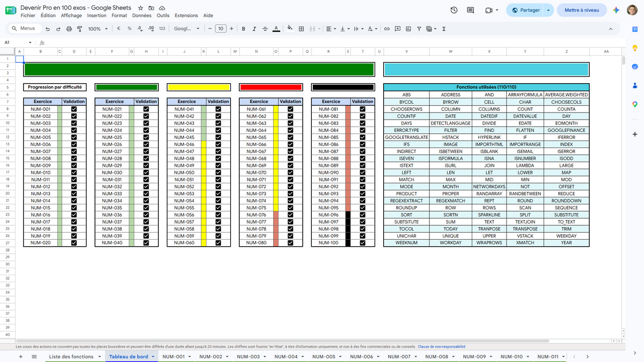Insert a comment from toolbar
This screenshot has width=644, height=362.
[398, 29]
